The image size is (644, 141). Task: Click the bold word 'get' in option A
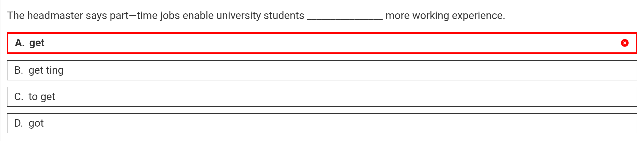pyautogui.click(x=37, y=43)
